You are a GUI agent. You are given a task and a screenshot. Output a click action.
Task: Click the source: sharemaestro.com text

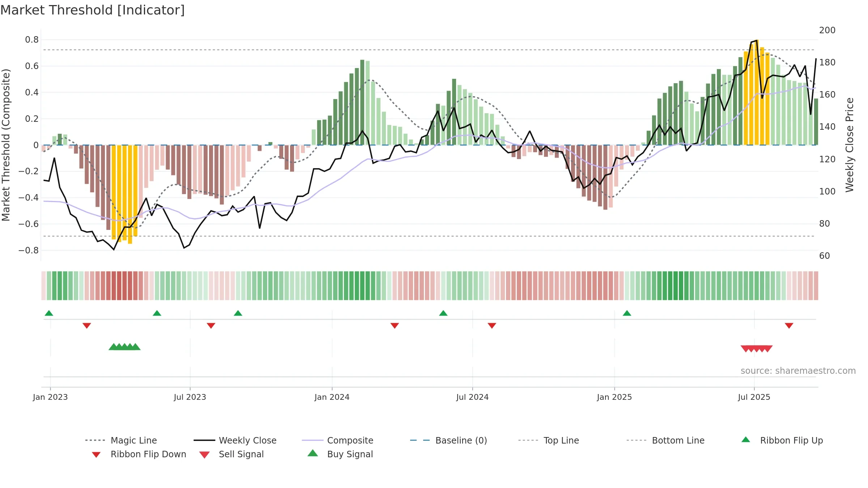coord(798,371)
